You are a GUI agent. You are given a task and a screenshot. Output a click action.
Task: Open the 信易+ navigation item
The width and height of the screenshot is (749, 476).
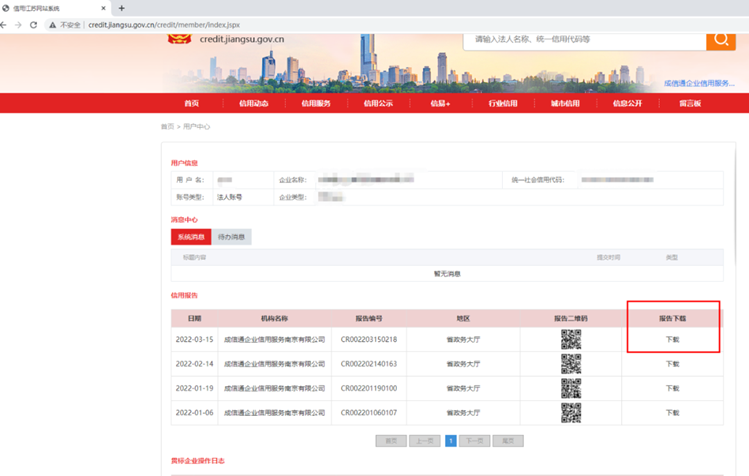coord(440,103)
